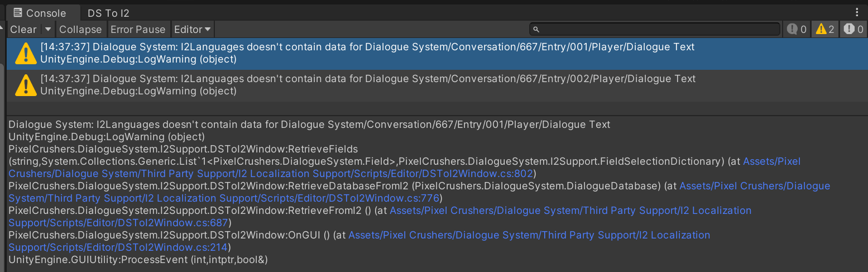Image resolution: width=868 pixels, height=272 pixels.
Task: Toggle errors filter showing 0
Action: [x=853, y=30]
